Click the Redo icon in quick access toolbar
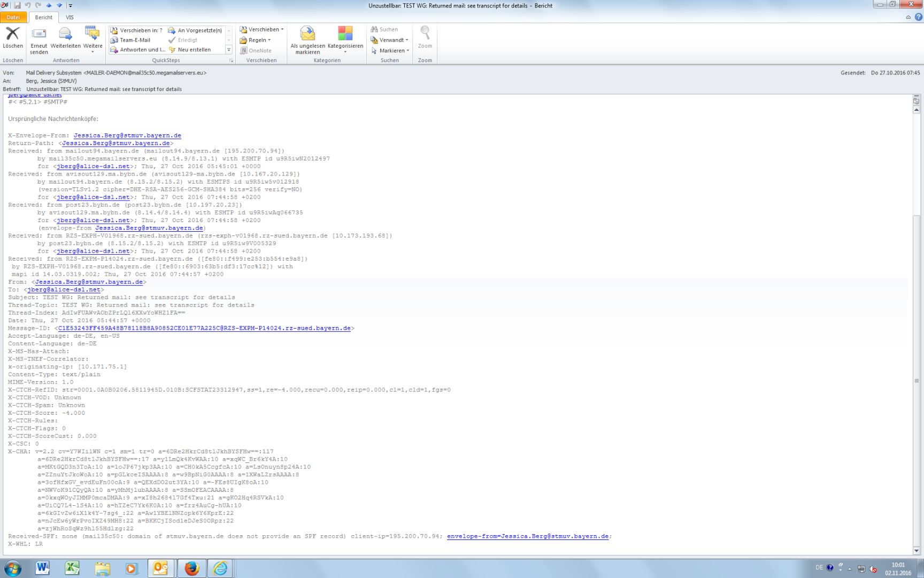924x578 pixels. 38,5
